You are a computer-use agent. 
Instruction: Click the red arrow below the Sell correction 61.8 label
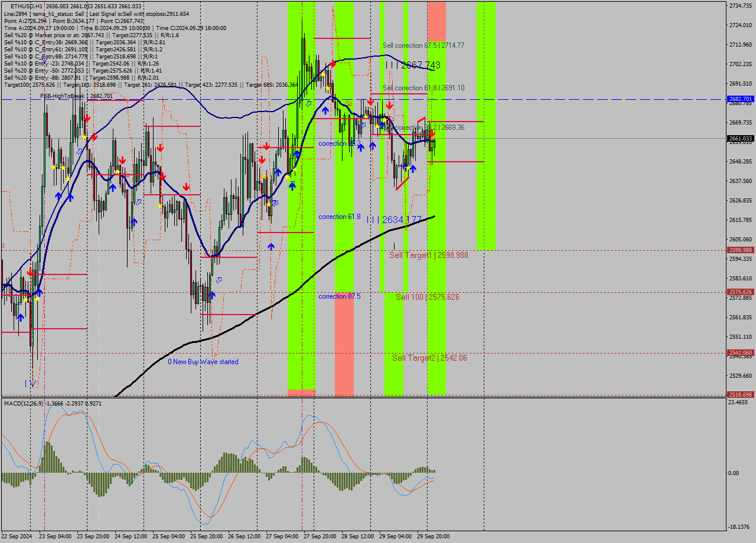[x=389, y=104]
